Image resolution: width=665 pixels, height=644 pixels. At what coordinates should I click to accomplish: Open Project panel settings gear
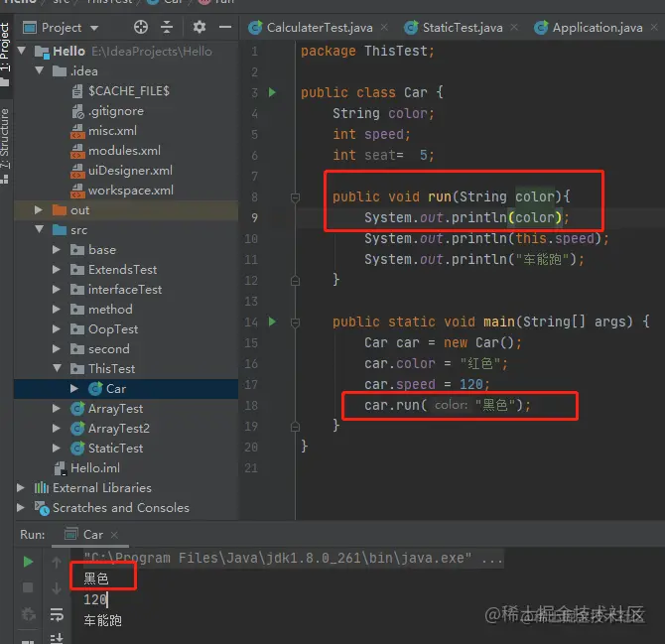tap(199, 28)
